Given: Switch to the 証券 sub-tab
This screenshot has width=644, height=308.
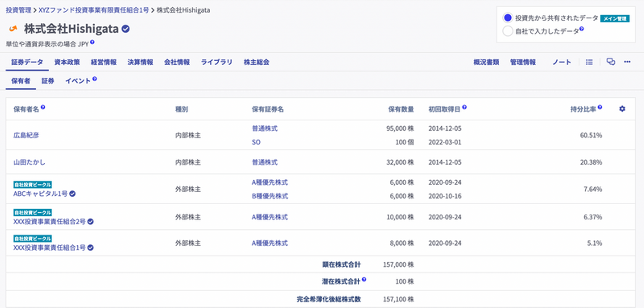Looking at the screenshot, I should [48, 81].
